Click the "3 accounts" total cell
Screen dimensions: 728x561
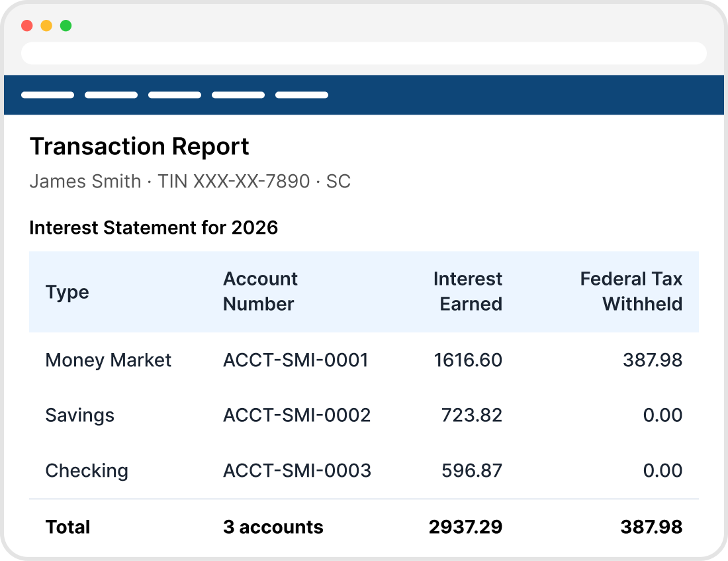[x=273, y=527]
